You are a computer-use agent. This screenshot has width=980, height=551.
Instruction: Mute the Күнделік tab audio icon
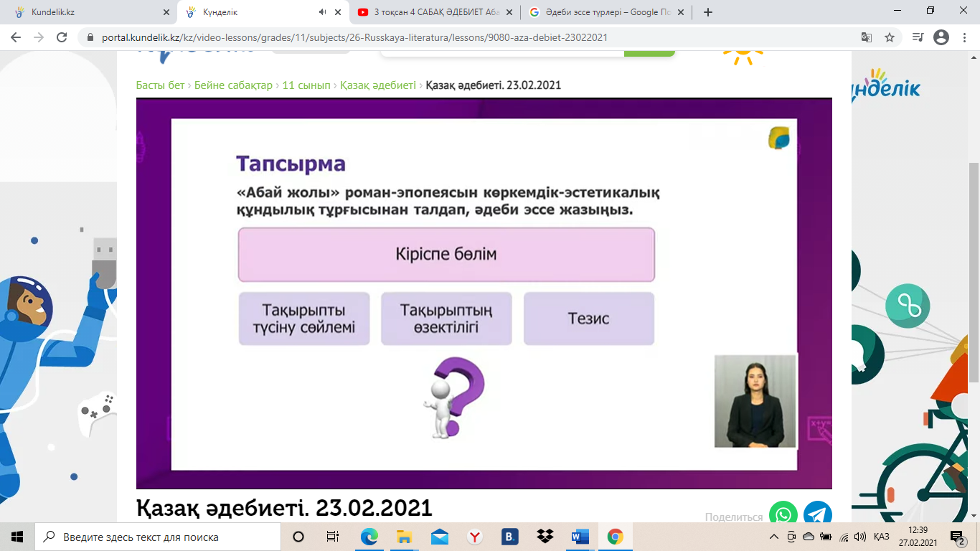pos(322,12)
